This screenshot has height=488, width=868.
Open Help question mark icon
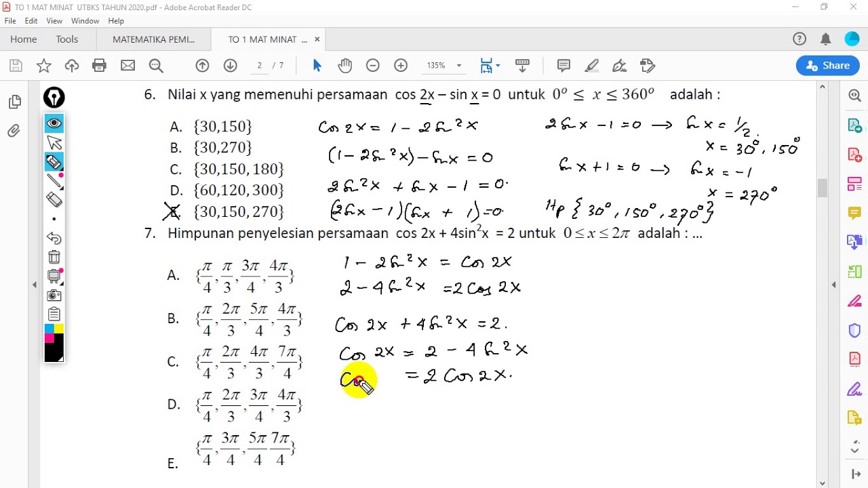(800, 39)
